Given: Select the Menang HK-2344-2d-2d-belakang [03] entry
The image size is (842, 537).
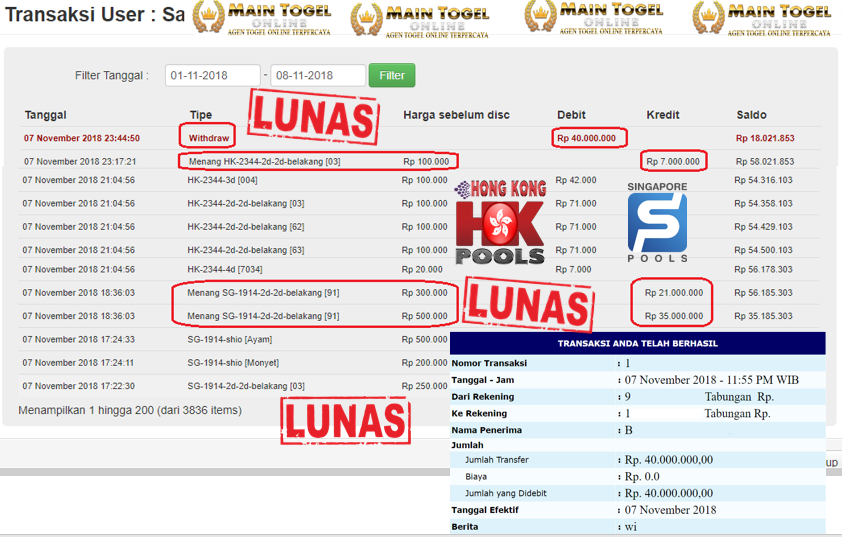Looking at the screenshot, I should click(x=264, y=161).
